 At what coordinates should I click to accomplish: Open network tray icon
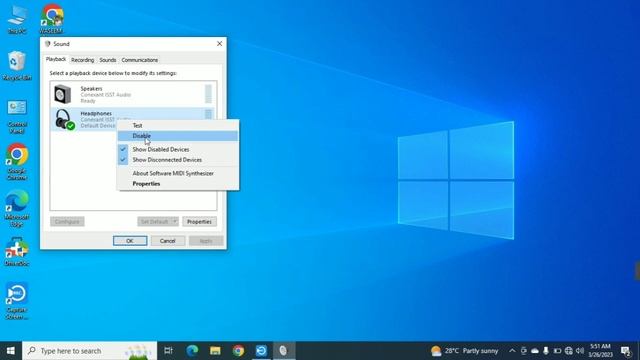click(x=569, y=351)
